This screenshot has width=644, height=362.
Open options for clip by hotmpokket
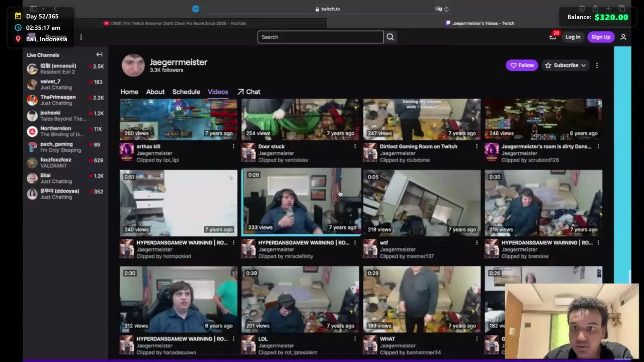click(x=233, y=242)
